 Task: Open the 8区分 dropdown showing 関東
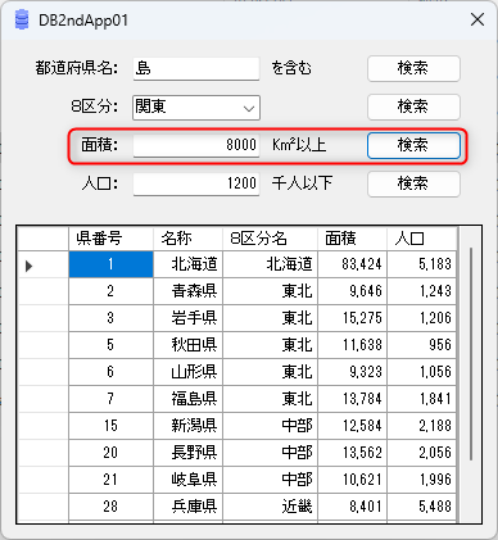[x=196, y=108]
